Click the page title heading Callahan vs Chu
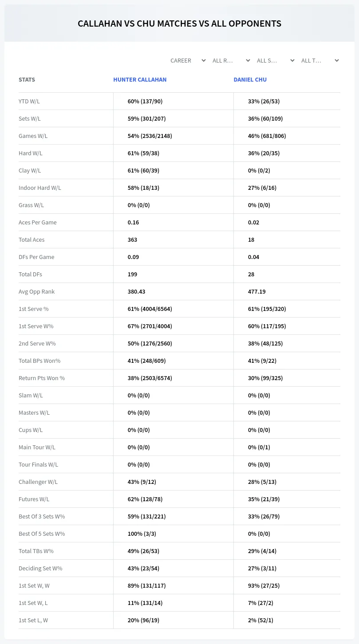The image size is (359, 644). (x=179, y=24)
